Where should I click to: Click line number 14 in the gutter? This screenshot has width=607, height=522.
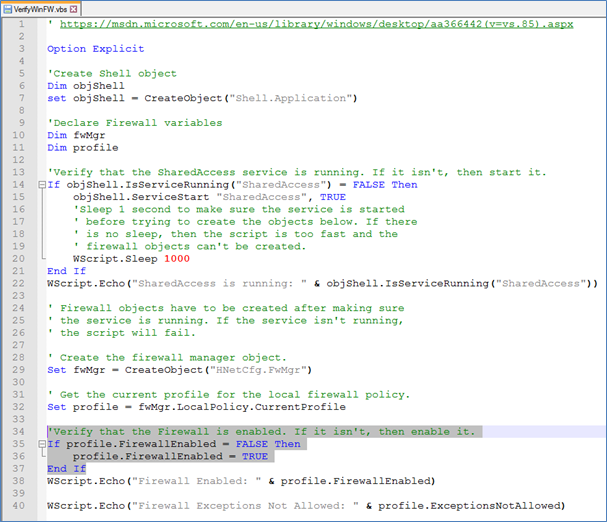tap(18, 185)
